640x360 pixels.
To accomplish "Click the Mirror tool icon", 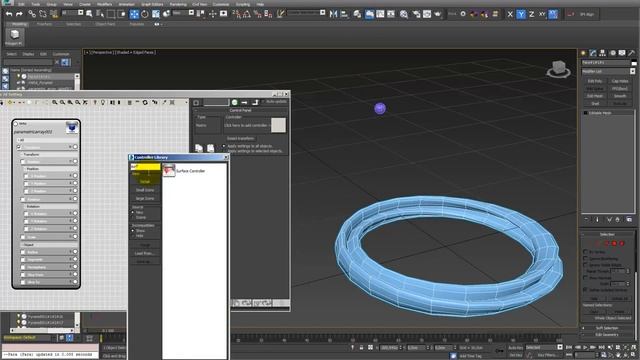I will pyautogui.click(x=333, y=14).
